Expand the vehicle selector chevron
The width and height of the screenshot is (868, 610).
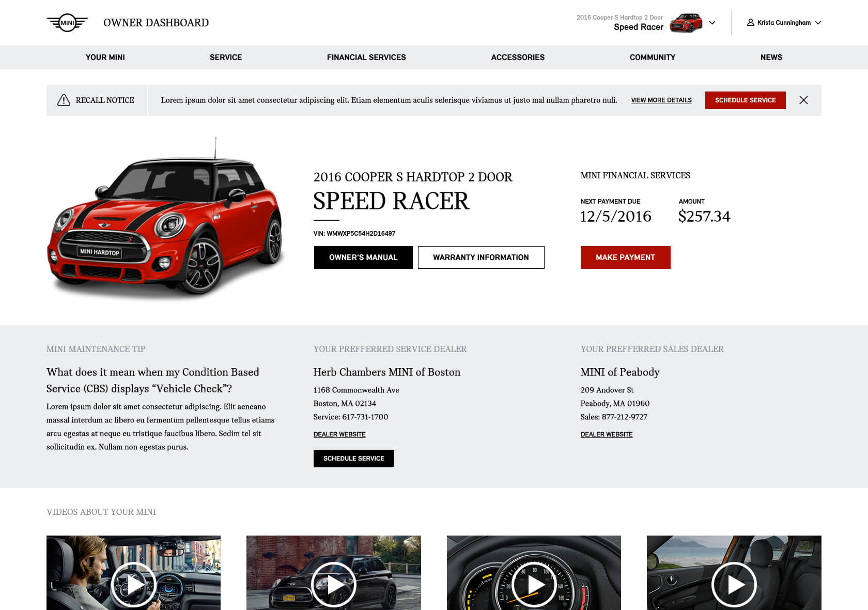[x=712, y=23]
